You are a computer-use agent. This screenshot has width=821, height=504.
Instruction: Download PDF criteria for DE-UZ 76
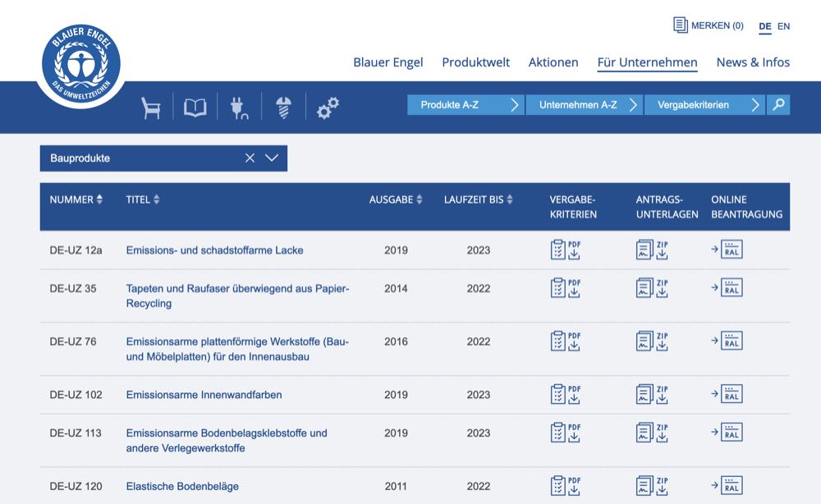[566, 341]
